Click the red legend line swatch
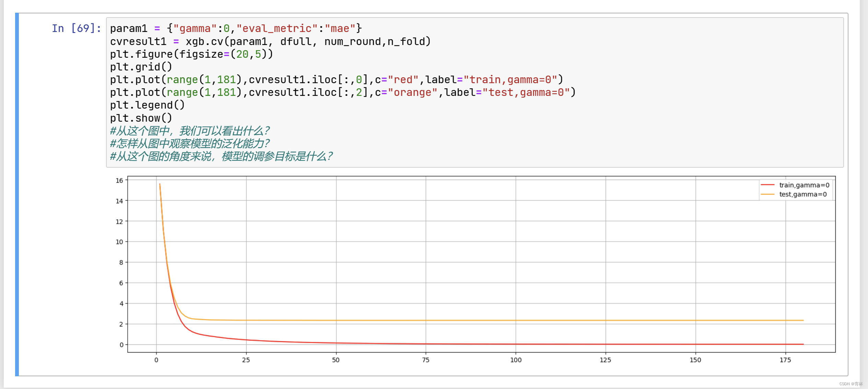This screenshot has height=389, width=868. [768, 185]
